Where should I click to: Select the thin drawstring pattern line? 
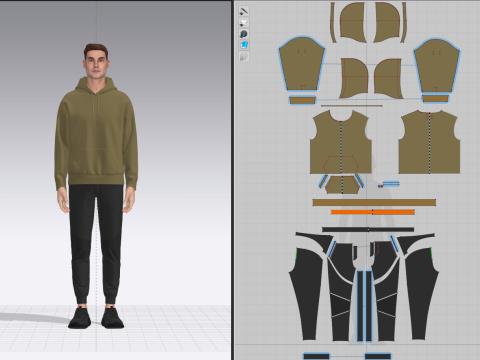(351, 106)
